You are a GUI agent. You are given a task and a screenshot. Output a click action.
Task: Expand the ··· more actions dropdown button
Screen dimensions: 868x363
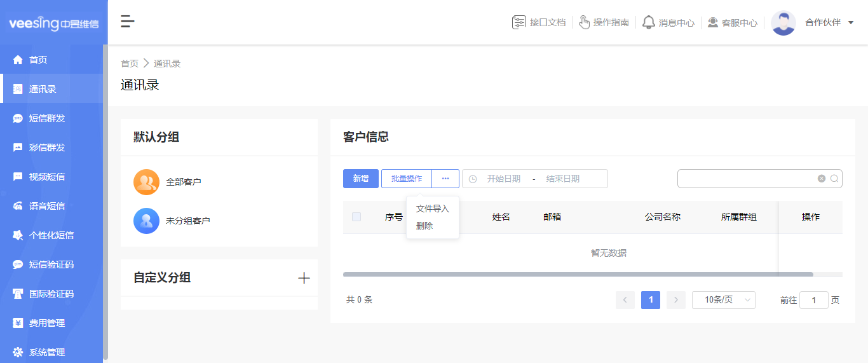coord(445,179)
